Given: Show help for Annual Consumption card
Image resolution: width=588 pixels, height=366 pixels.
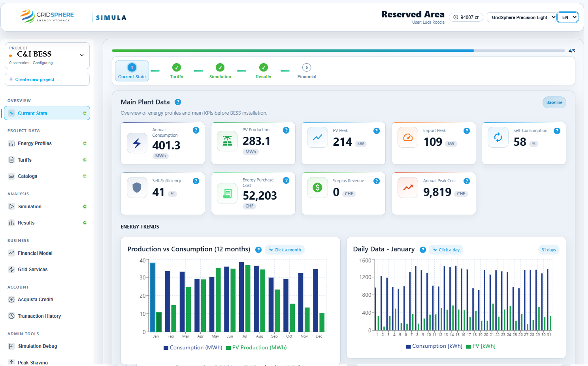Looking at the screenshot, I should (196, 130).
